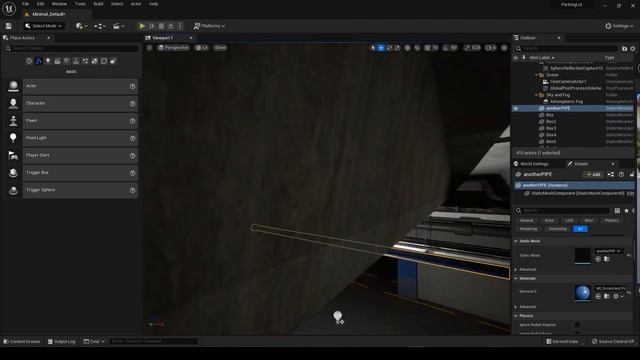This screenshot has height=360, width=640.
Task: Adjust camera speed control in viewport
Action: point(491,48)
